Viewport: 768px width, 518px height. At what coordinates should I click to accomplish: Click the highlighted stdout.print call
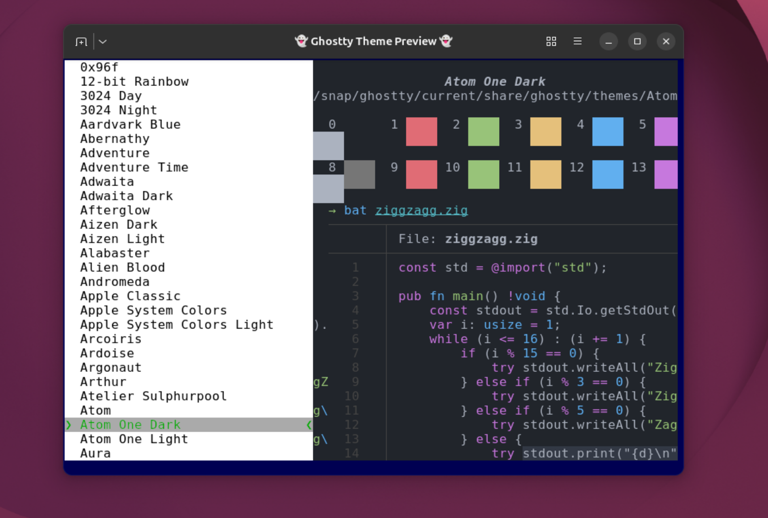[x=600, y=453]
